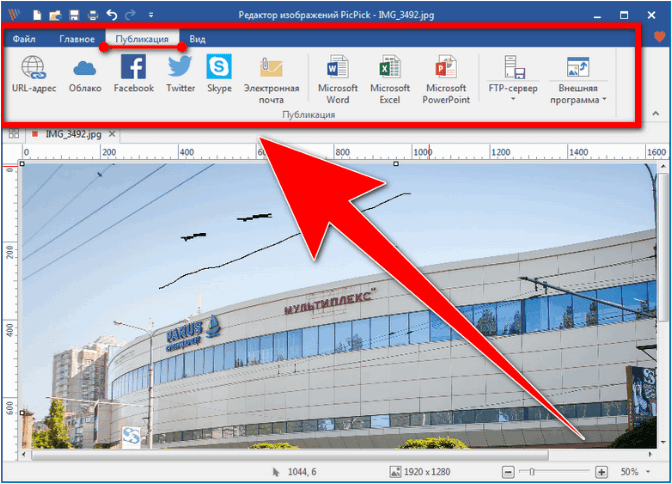The height and width of the screenshot is (484, 672).
Task: Switch to the Вид ribbon tab
Action: click(x=198, y=39)
